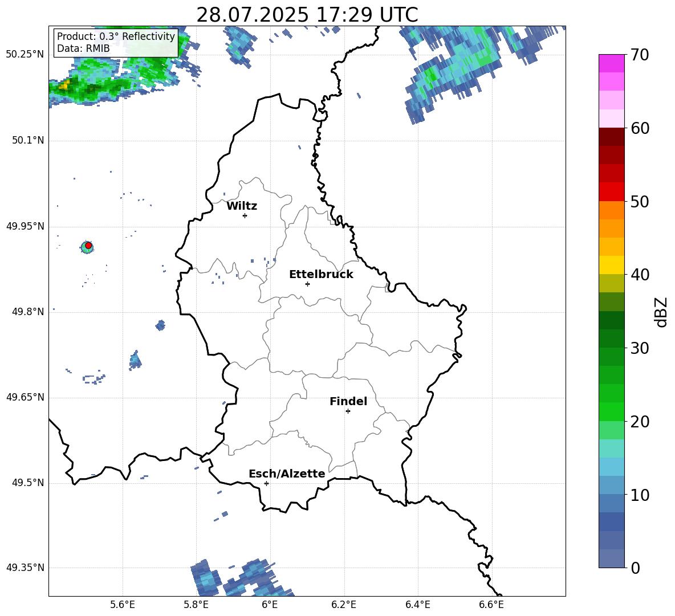The width and height of the screenshot is (675, 616).
Task: Pick the dark maroon swatch below 60
Action: (x=611, y=137)
